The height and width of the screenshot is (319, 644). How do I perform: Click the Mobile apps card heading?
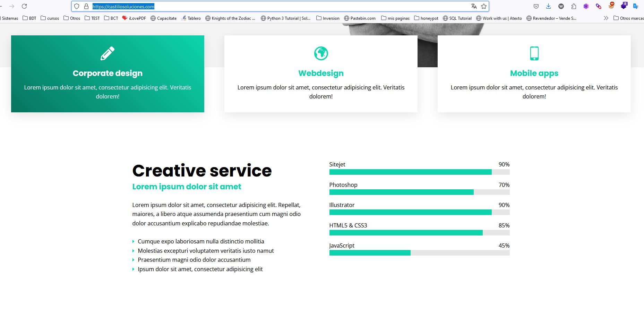(534, 73)
